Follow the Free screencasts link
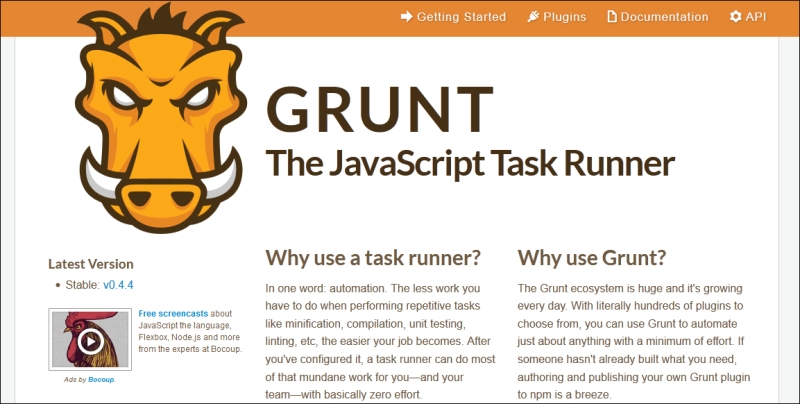The width and height of the screenshot is (800, 404). [173, 314]
